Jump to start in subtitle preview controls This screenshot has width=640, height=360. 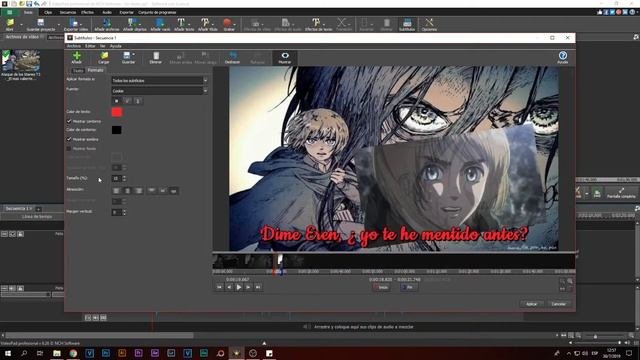coord(220,287)
